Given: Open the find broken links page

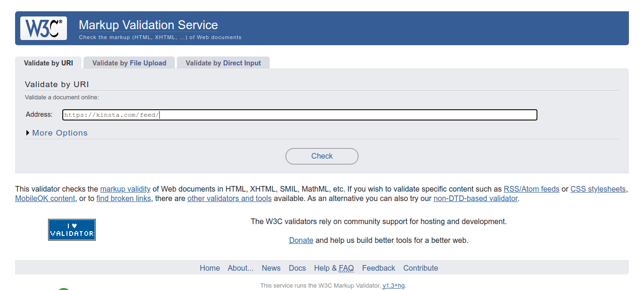Looking at the screenshot, I should (x=124, y=198).
